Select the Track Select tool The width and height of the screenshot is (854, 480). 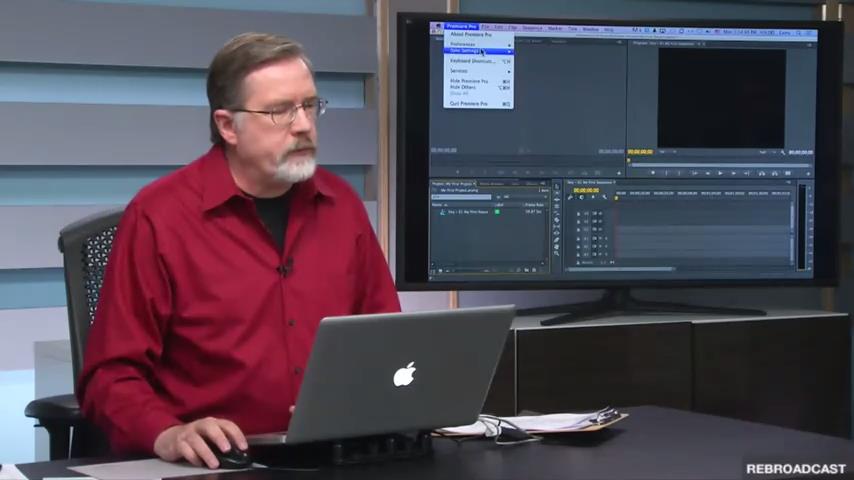557,193
